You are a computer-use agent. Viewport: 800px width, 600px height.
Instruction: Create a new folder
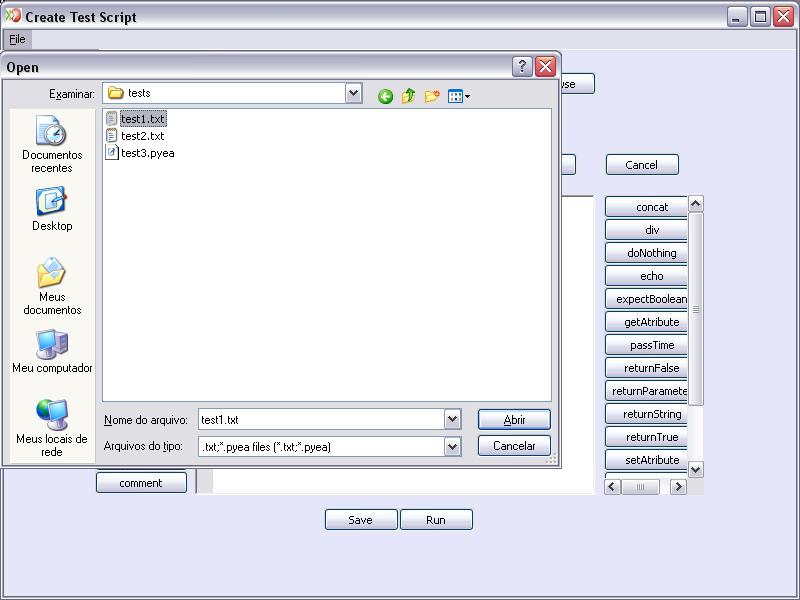pyautogui.click(x=432, y=96)
